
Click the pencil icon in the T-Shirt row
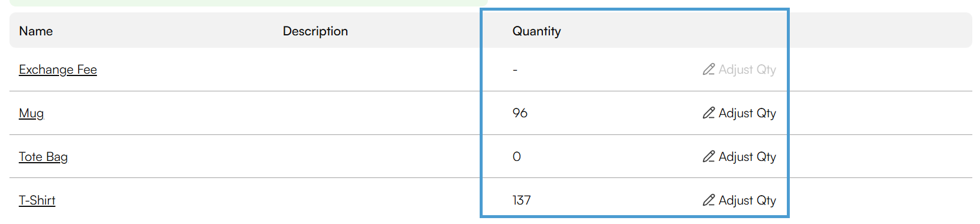pos(709,200)
